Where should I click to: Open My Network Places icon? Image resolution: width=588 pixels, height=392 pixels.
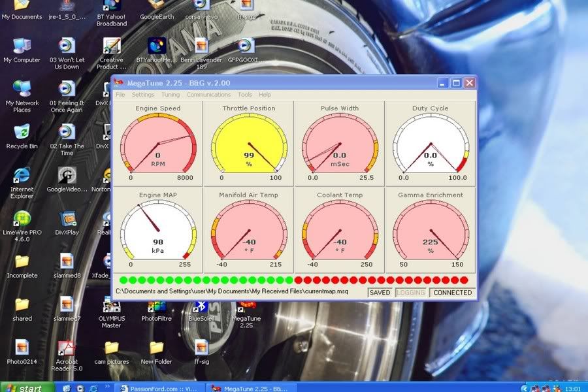click(x=22, y=97)
